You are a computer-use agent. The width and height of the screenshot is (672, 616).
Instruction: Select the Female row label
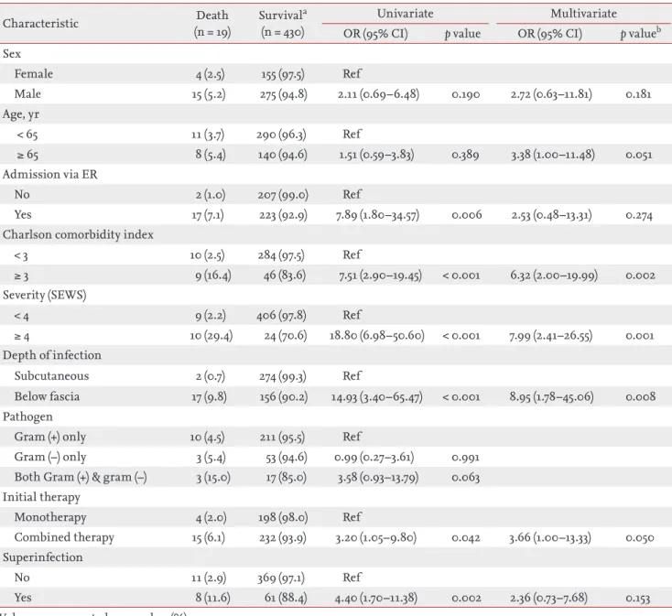click(x=34, y=73)
